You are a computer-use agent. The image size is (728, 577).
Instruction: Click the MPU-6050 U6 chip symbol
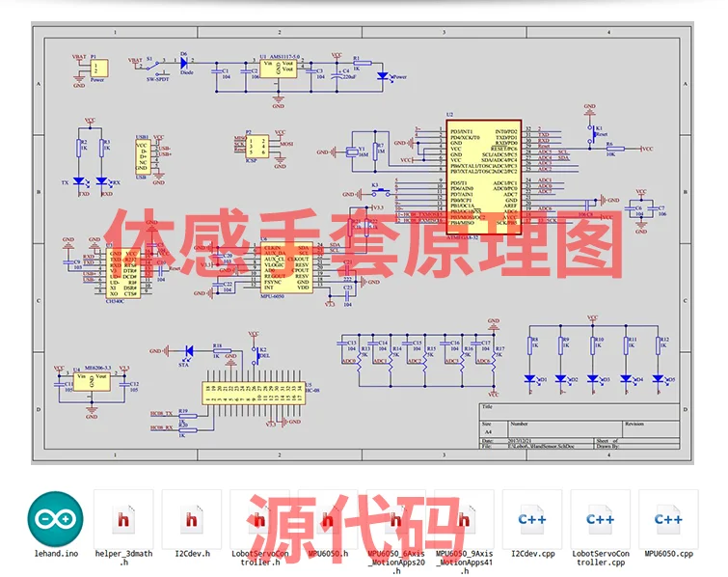click(286, 267)
